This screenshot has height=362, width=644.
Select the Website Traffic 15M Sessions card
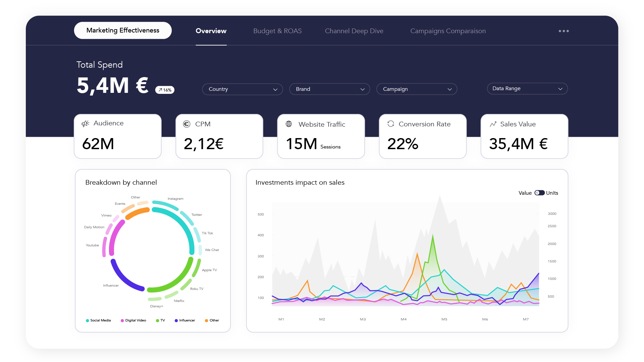(x=321, y=136)
